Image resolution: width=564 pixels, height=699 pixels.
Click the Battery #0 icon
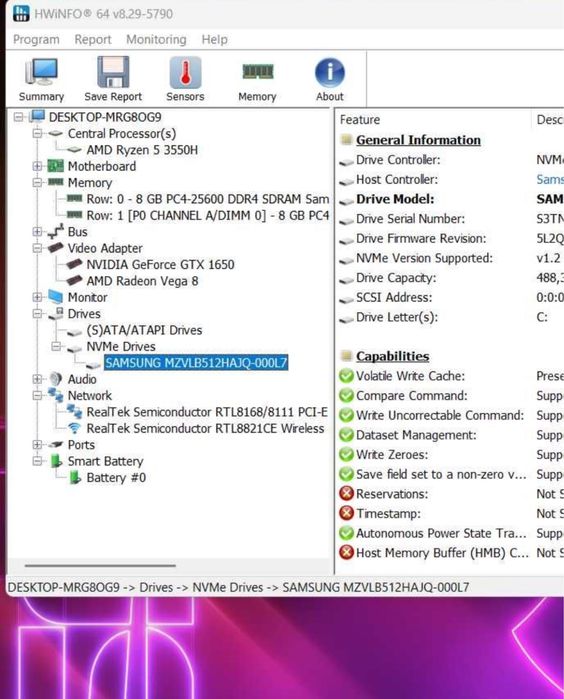pyautogui.click(x=74, y=477)
